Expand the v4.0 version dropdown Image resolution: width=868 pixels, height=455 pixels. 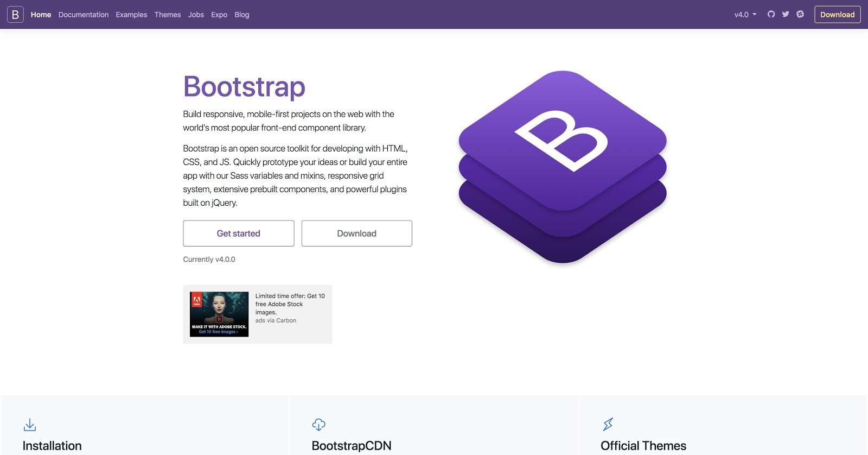pyautogui.click(x=745, y=15)
